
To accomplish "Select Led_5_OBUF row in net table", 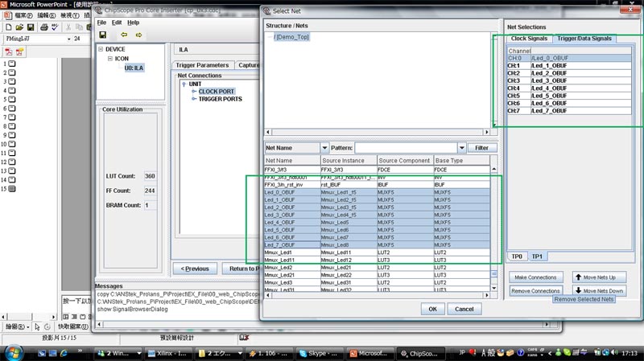I will 377,230.
